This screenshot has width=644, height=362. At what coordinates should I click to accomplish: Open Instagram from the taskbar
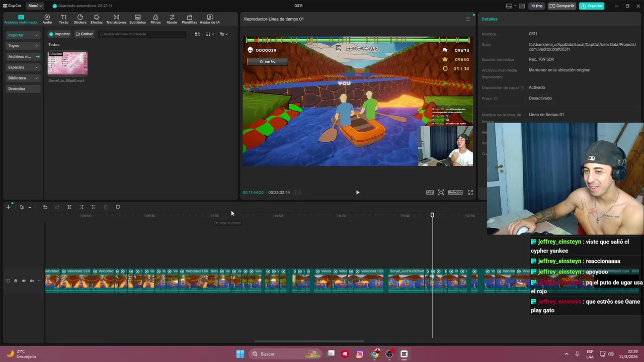click(x=360, y=354)
